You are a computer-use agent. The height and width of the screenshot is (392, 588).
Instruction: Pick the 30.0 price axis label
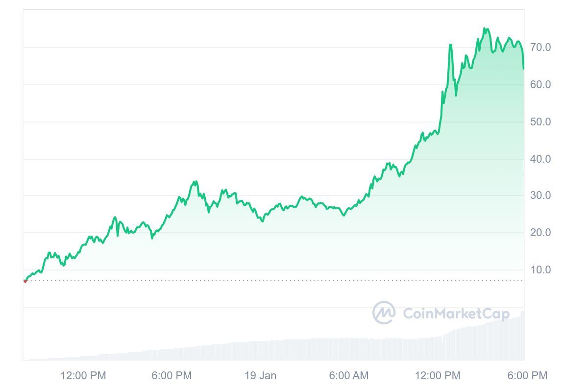click(x=540, y=196)
